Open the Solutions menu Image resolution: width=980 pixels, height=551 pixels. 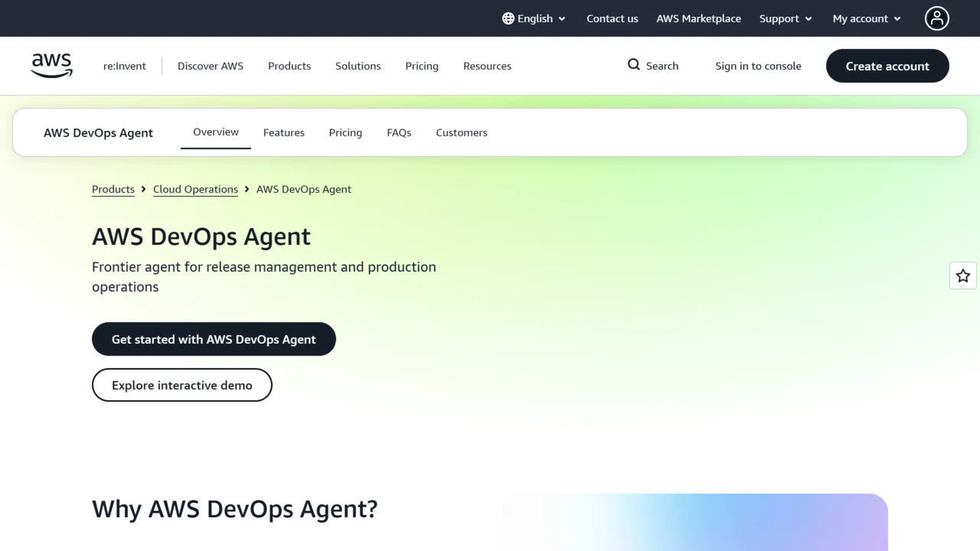(x=358, y=66)
